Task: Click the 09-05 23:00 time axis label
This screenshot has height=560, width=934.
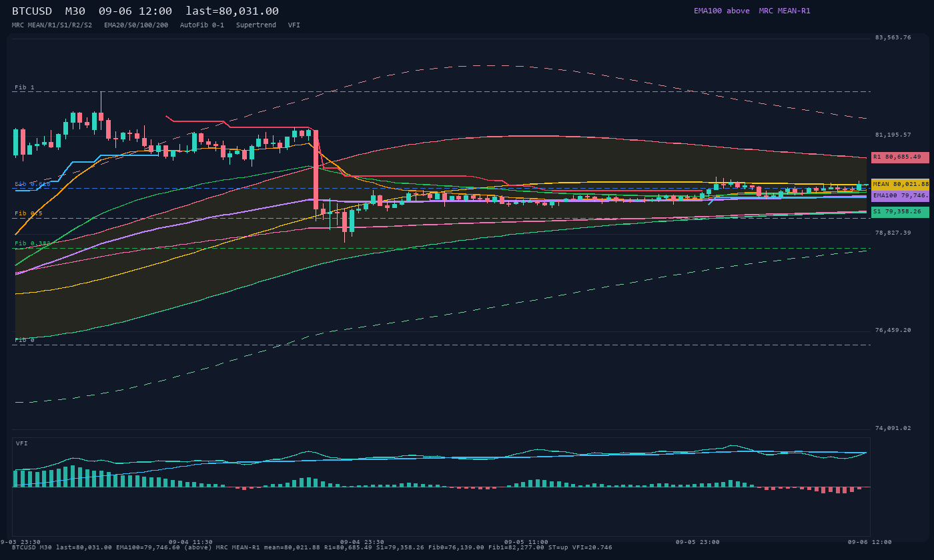Action: click(x=698, y=542)
